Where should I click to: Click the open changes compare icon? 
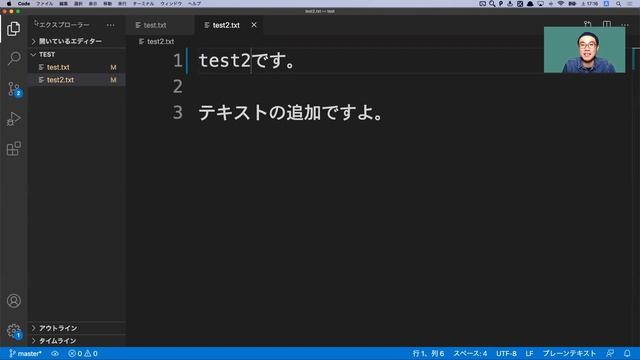(x=587, y=24)
